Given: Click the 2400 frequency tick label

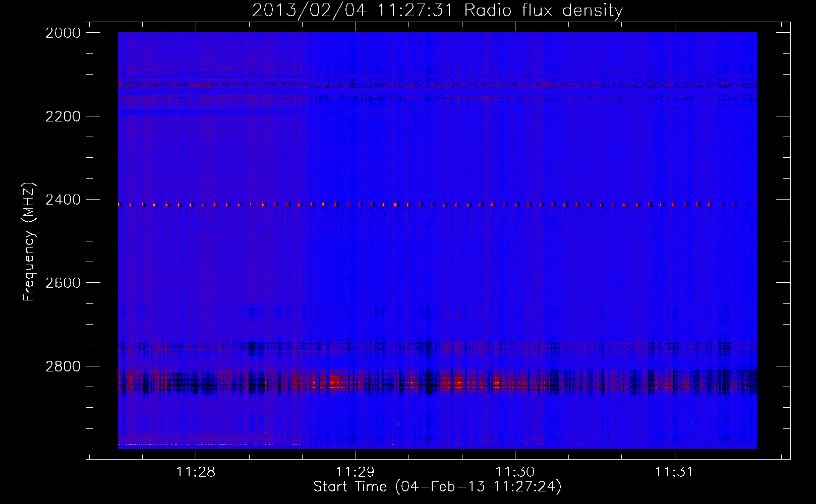Looking at the screenshot, I should click(63, 200).
